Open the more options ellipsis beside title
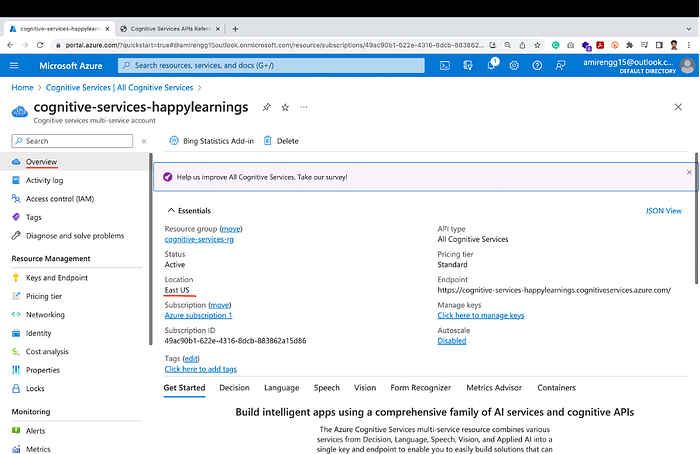 304,107
